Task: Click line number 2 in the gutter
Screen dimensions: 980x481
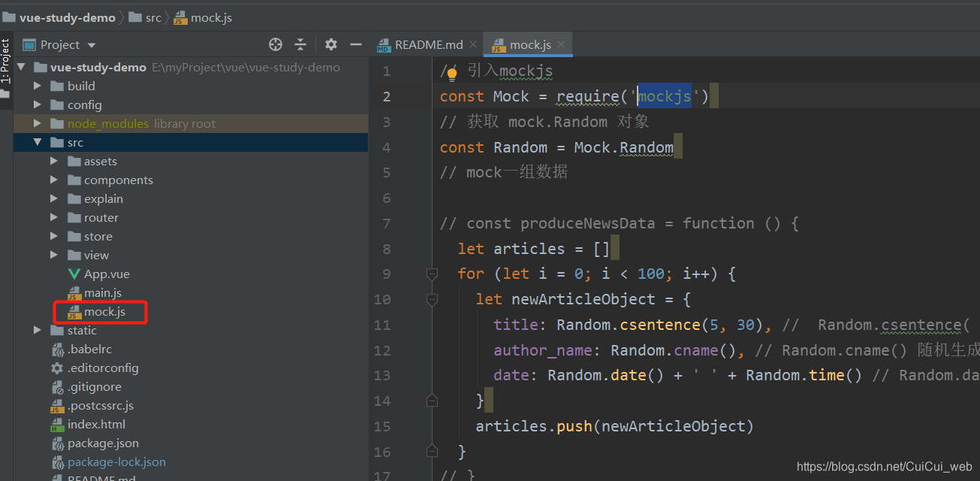Action: tap(386, 96)
